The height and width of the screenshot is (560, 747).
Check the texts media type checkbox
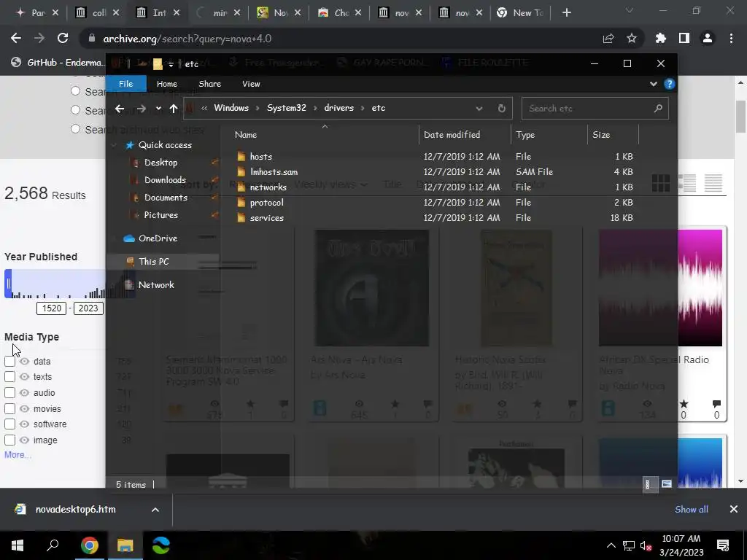point(9,377)
